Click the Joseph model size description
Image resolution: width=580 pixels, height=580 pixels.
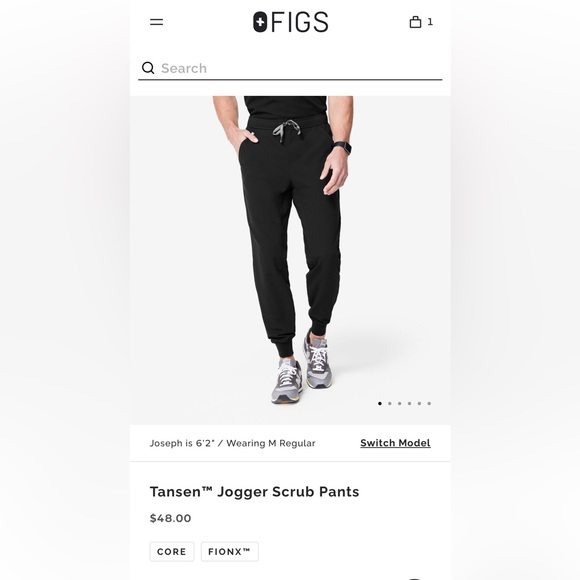point(232,443)
